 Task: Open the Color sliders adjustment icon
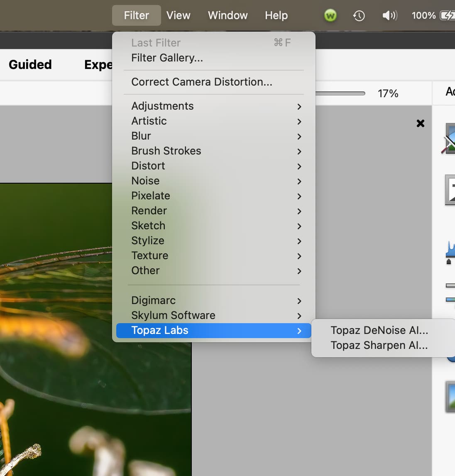pyautogui.click(x=450, y=292)
